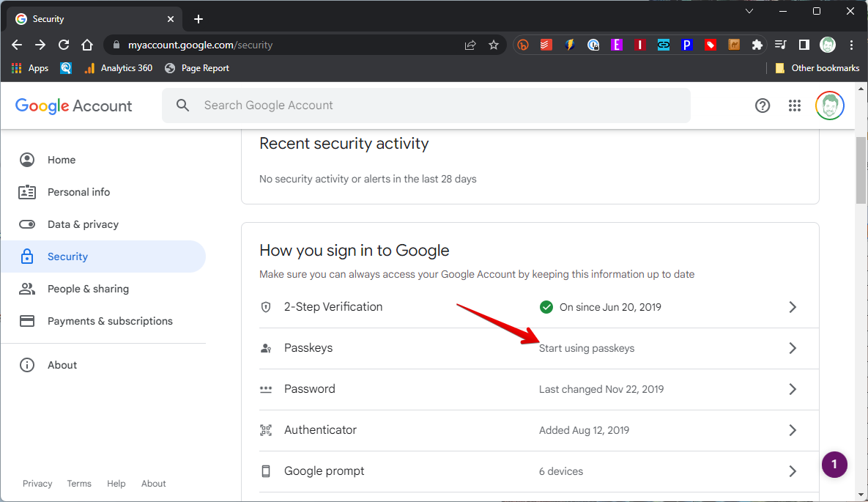The width and height of the screenshot is (868, 502).
Task: Open the Chrome extensions puzzle-piece icon
Action: coord(757,45)
